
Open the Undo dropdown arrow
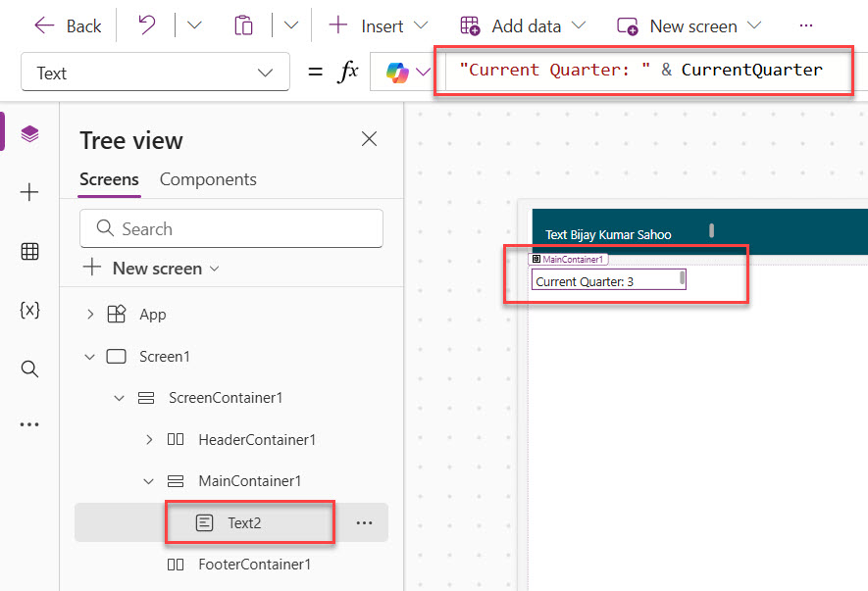(194, 25)
